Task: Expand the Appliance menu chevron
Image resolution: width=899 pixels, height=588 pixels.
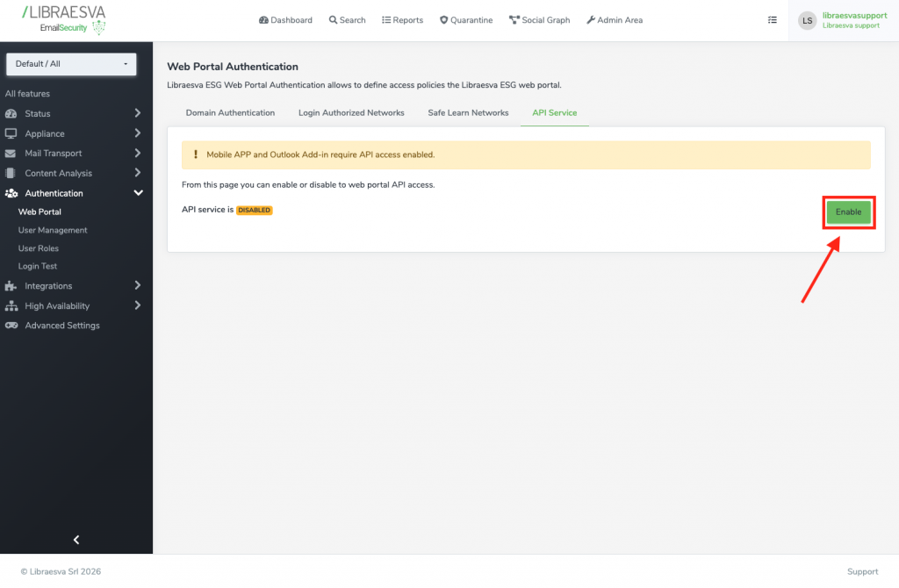Action: click(138, 133)
